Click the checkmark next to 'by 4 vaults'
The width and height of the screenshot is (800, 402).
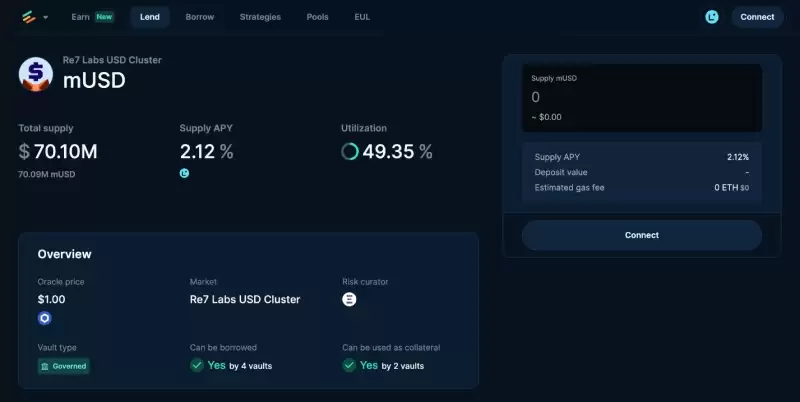coord(197,365)
